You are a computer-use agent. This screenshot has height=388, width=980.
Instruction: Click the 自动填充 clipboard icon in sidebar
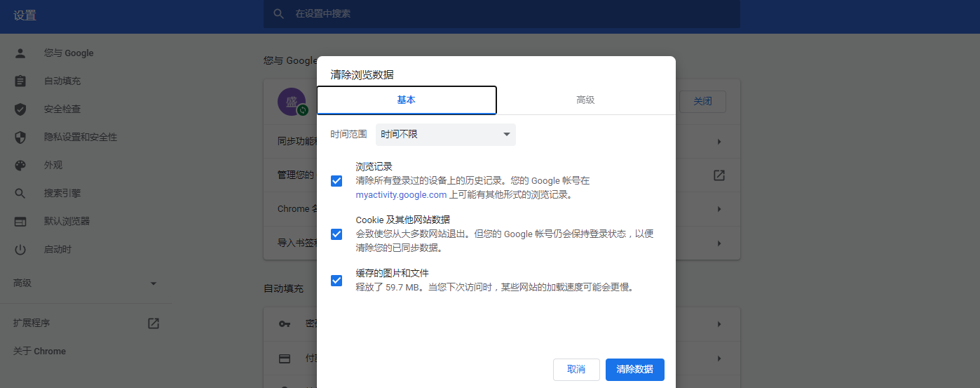[x=20, y=81]
